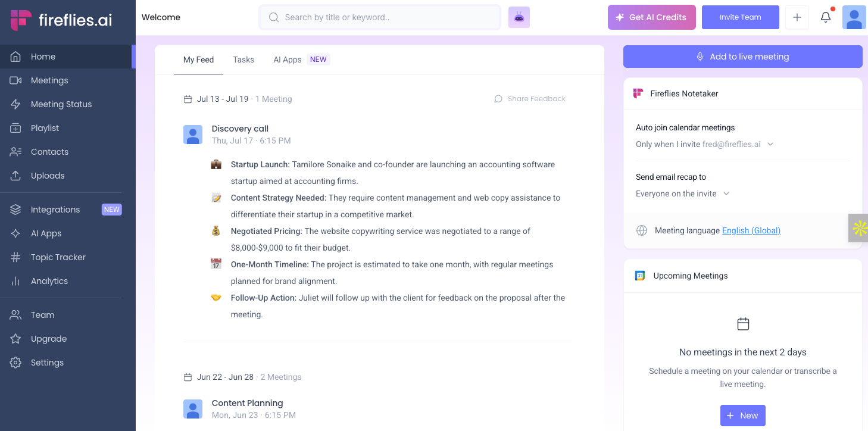868x431 pixels.
Task: Click the calendar icon beside Jun 22 - Jun 28
Action: coord(188,377)
